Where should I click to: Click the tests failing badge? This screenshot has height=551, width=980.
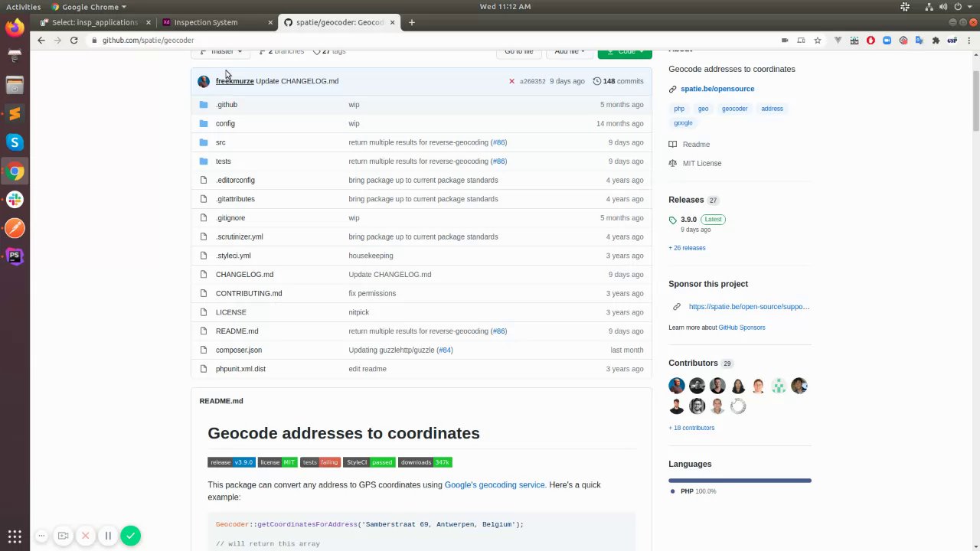321,462
